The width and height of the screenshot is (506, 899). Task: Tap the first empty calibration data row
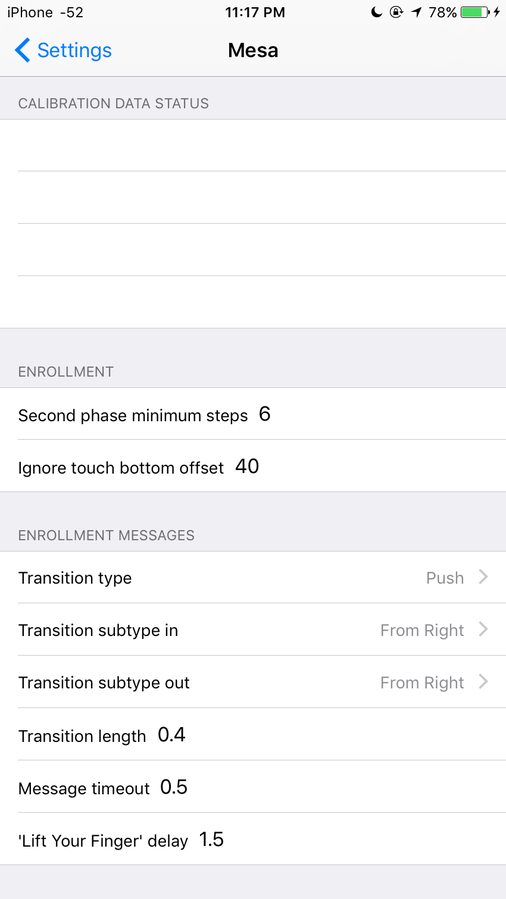pos(253,145)
